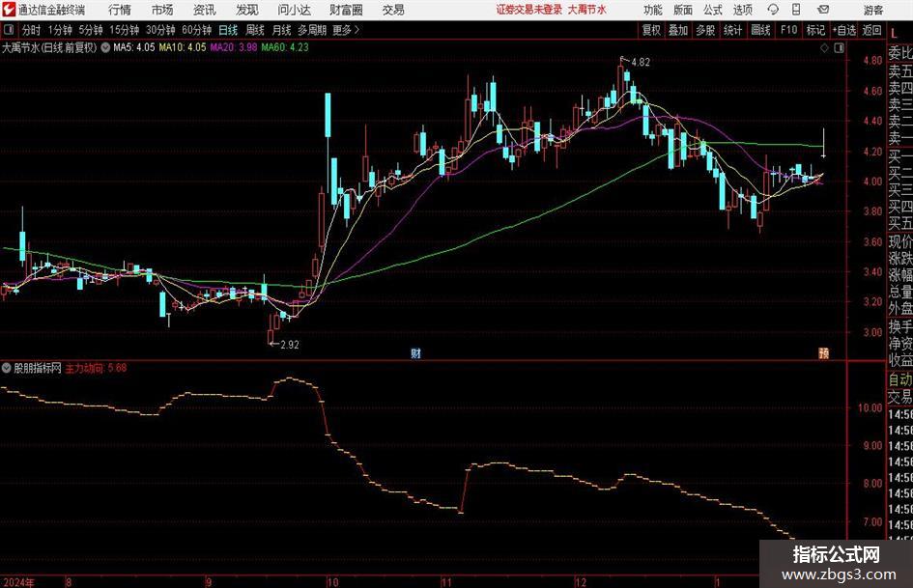Click the 2.92 low price label
913x588 pixels.
(290, 344)
